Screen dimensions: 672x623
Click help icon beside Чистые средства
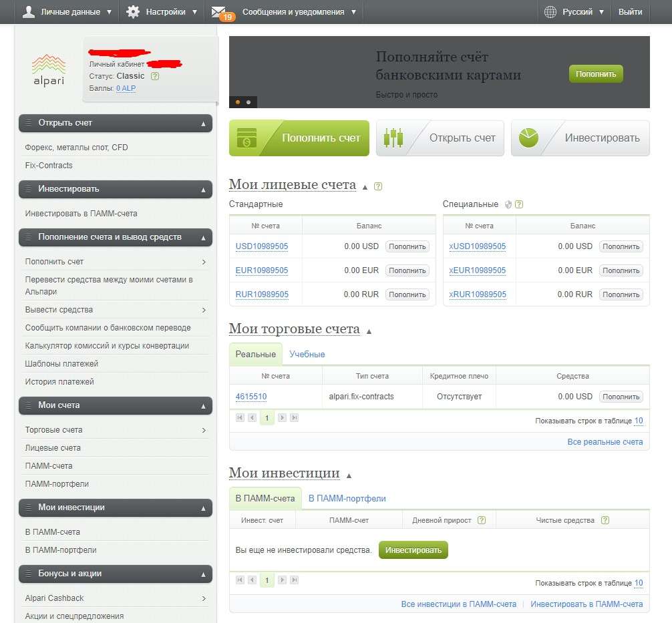click(x=605, y=520)
